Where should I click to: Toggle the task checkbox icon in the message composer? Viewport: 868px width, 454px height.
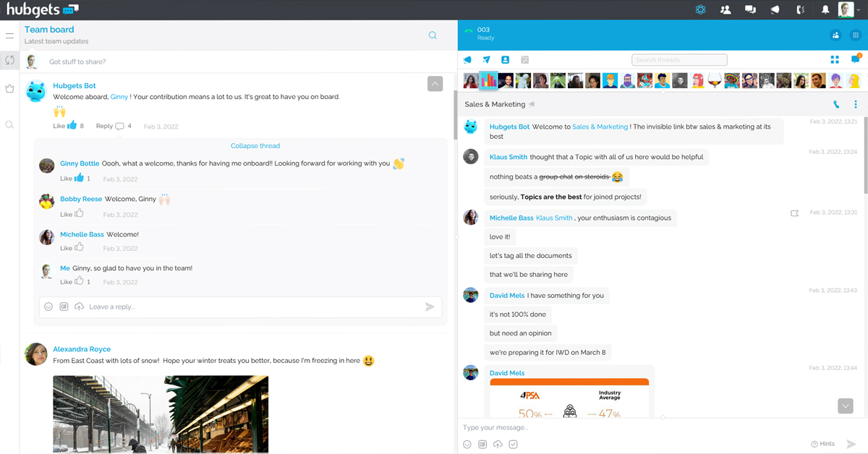513,444
